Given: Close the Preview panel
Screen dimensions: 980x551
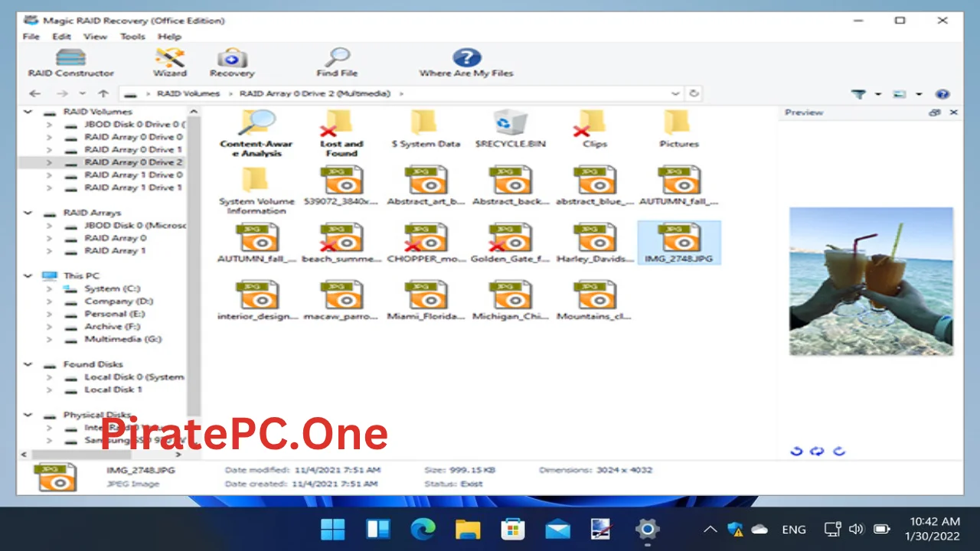Looking at the screenshot, I should (x=954, y=112).
